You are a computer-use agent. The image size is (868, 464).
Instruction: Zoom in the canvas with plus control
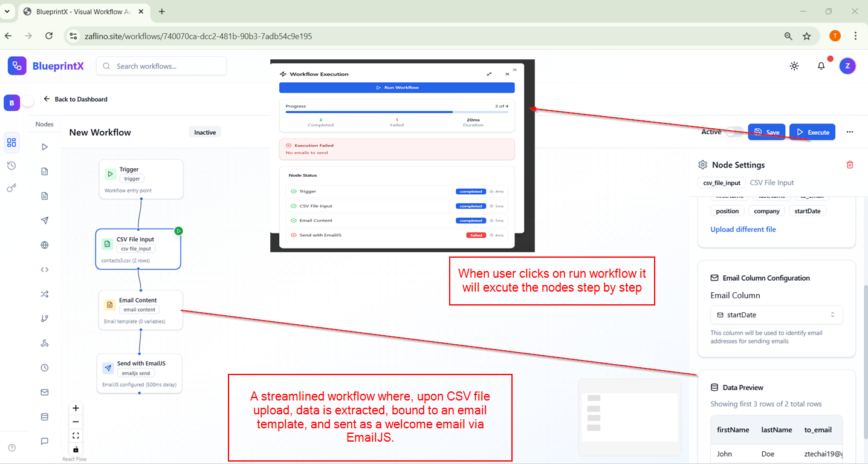tap(76, 408)
